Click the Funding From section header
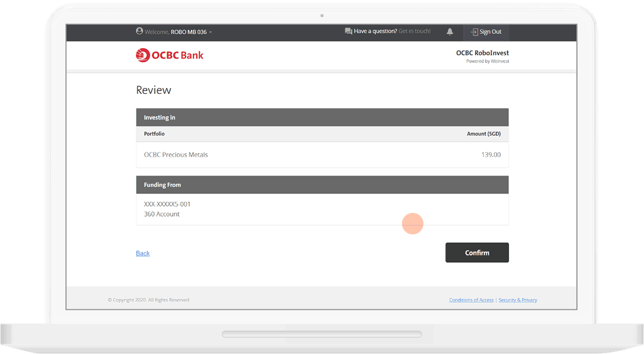 coord(322,185)
